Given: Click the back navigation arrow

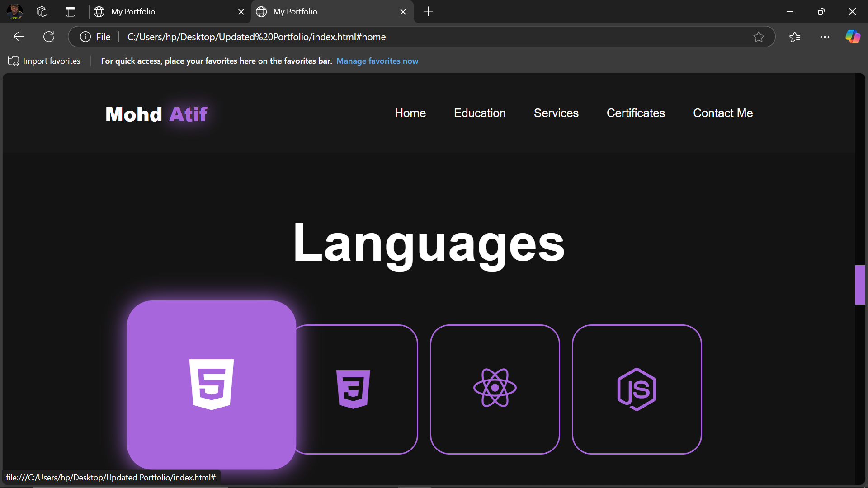Looking at the screenshot, I should [19, 37].
